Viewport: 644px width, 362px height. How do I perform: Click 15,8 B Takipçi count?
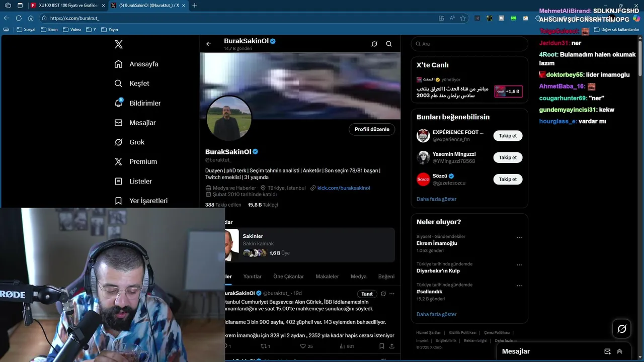click(263, 205)
